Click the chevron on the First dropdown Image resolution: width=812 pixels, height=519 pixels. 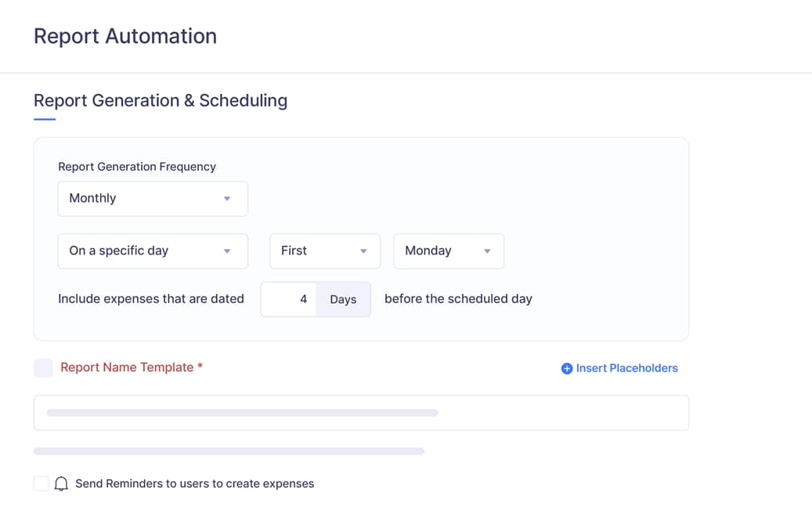tap(363, 251)
